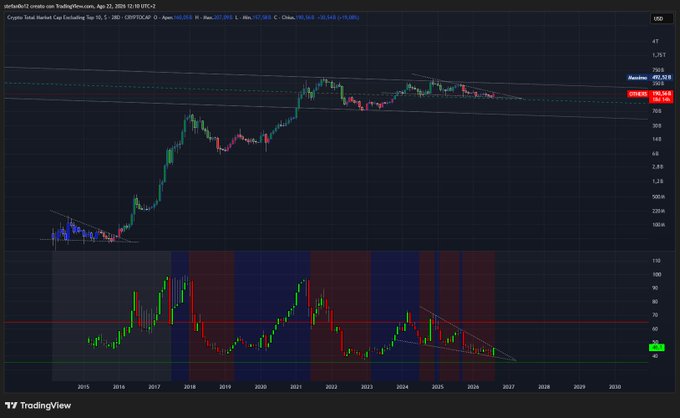Click the 4T price scale label

tap(656, 42)
